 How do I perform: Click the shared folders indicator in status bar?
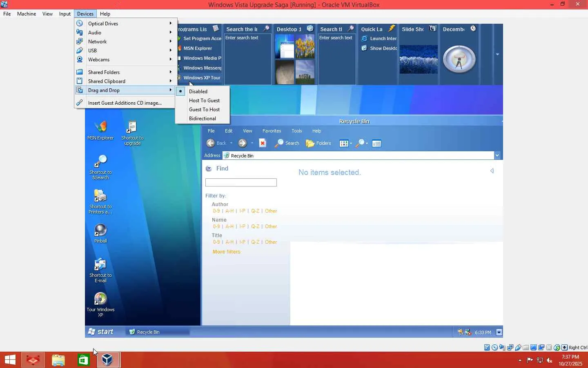point(526,348)
